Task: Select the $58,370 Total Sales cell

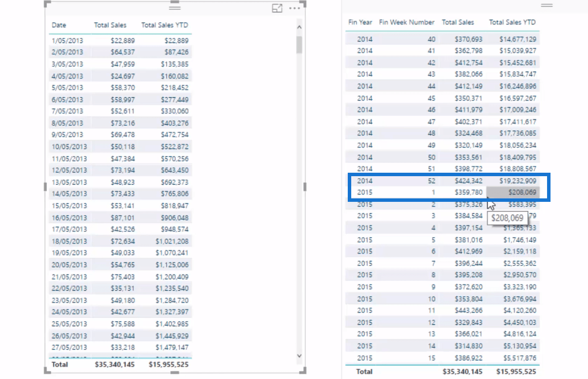Action: pos(123,87)
